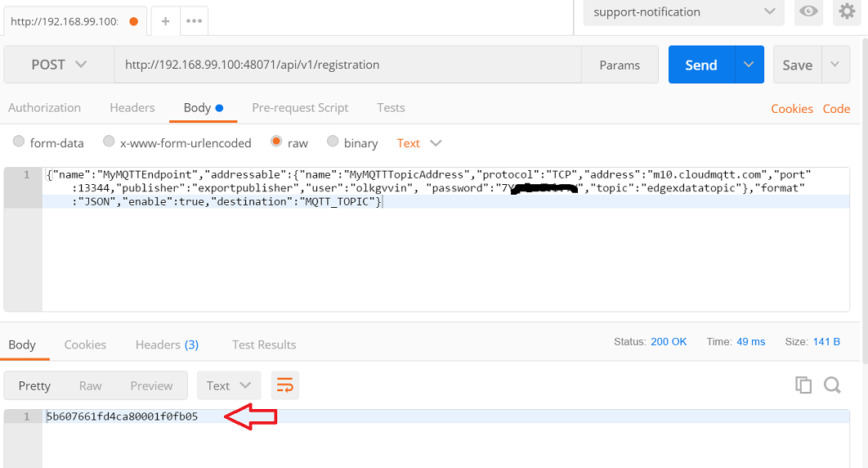Open the request Body tab

click(204, 107)
